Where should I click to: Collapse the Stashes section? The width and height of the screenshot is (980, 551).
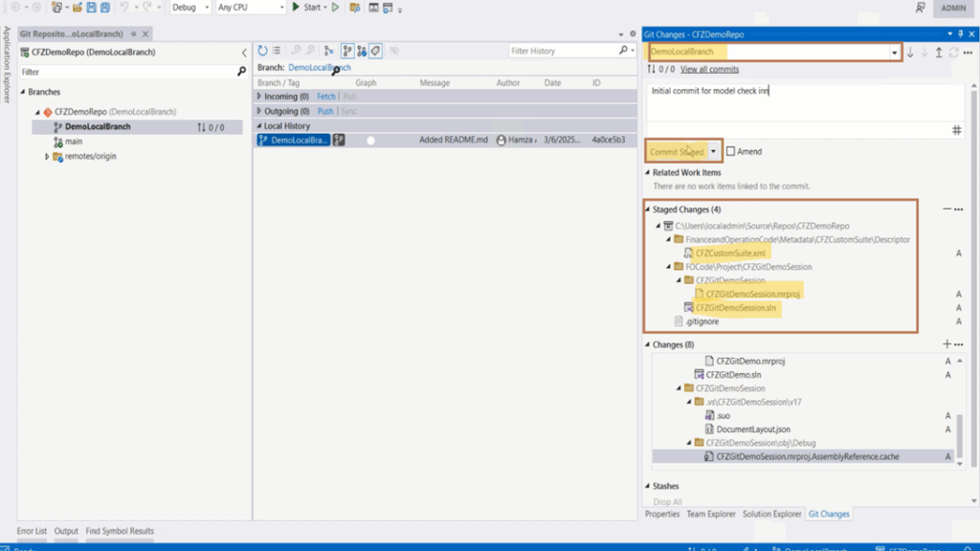pyautogui.click(x=648, y=485)
